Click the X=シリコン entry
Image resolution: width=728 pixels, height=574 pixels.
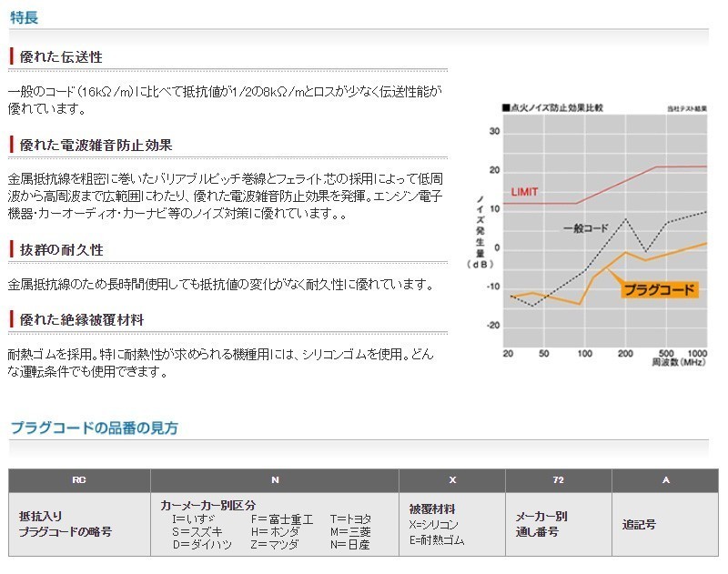433,525
